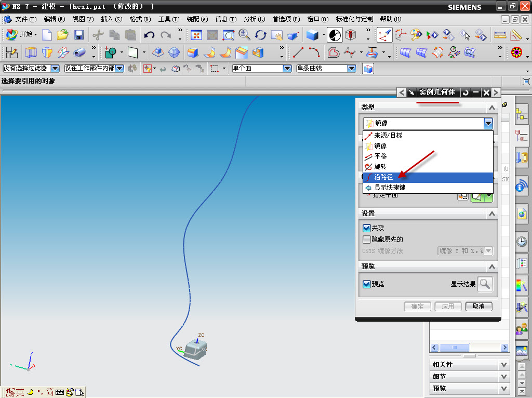532x398 pixels.
Task: Click the Cut scissors icon
Action: pyautogui.click(x=98, y=35)
